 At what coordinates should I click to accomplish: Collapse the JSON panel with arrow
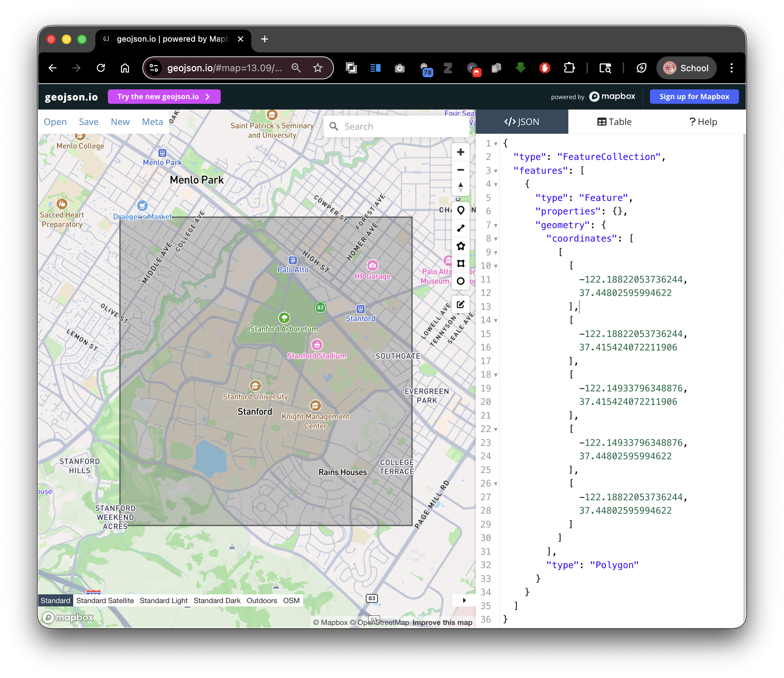pos(464,600)
